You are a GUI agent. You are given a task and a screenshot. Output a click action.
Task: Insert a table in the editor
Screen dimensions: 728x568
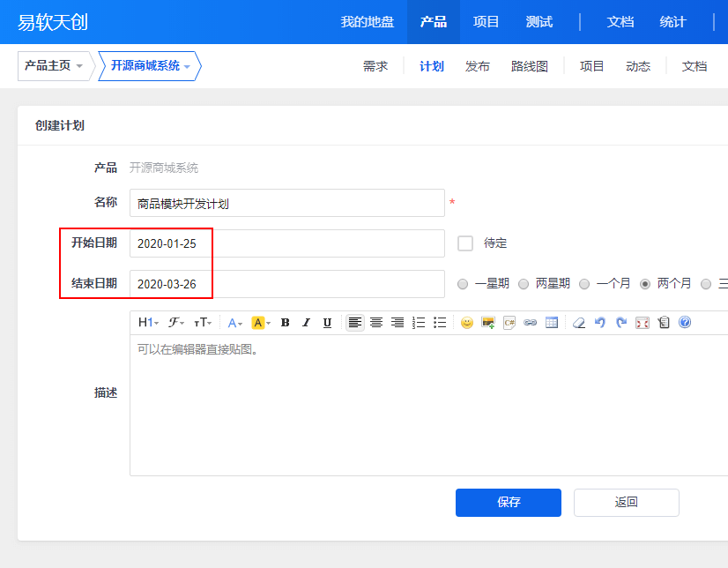552,323
